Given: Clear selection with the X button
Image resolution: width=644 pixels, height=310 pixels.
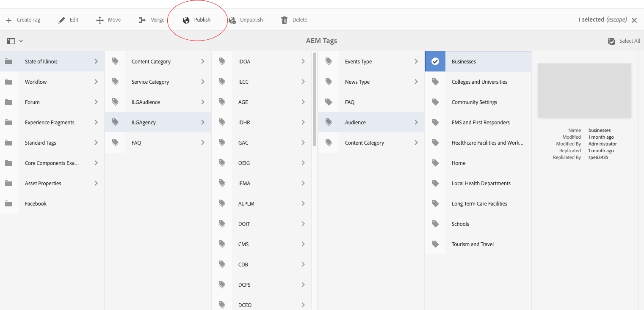Looking at the screenshot, I should [x=634, y=20].
